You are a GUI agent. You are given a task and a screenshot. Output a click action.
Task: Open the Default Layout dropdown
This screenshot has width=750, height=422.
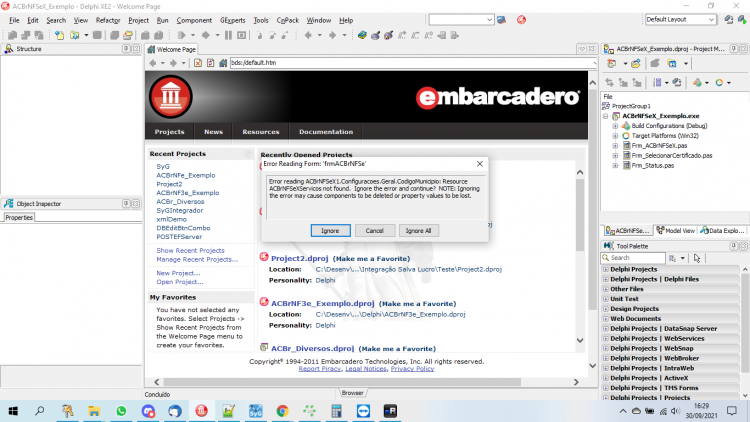point(711,20)
